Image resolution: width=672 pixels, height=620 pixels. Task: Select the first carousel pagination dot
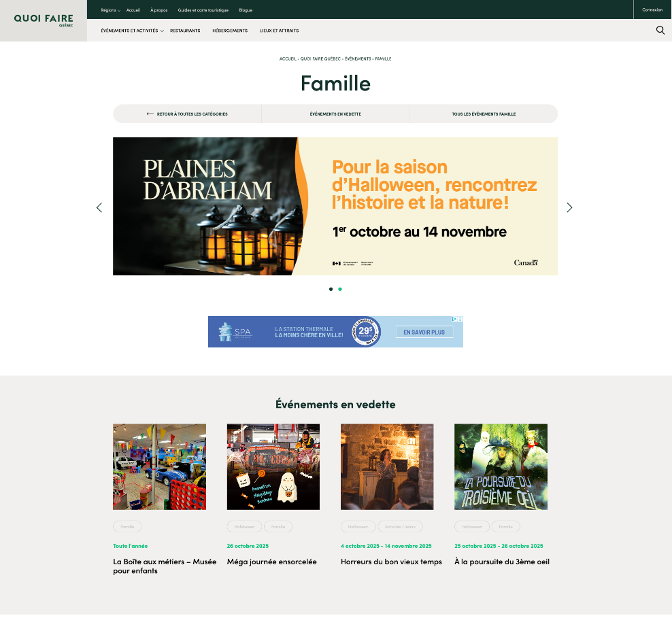tap(331, 289)
